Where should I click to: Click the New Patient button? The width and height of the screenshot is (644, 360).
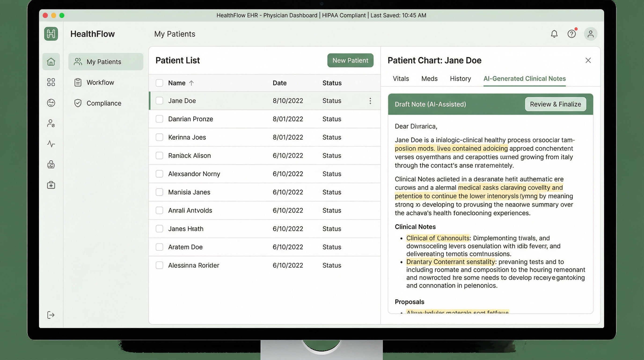coord(350,60)
